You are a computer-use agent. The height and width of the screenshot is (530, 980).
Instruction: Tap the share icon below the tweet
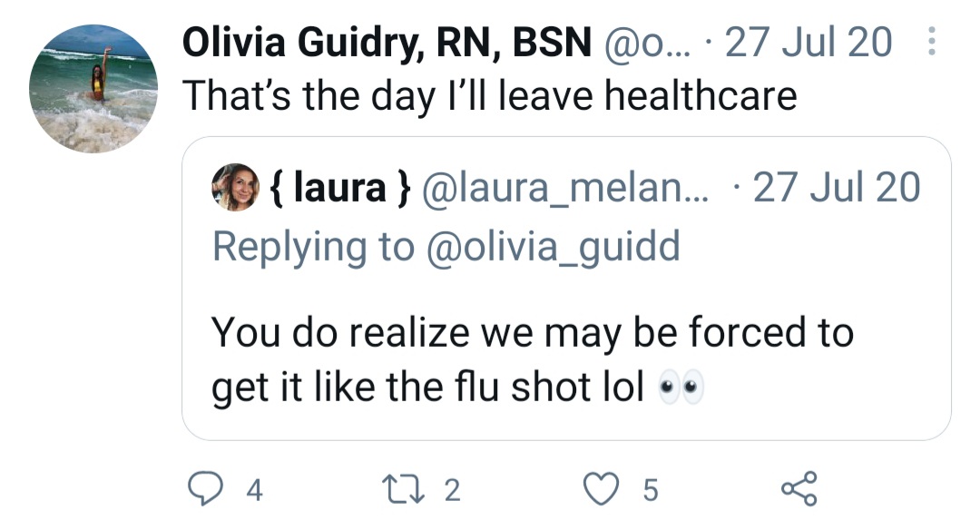coord(799,489)
